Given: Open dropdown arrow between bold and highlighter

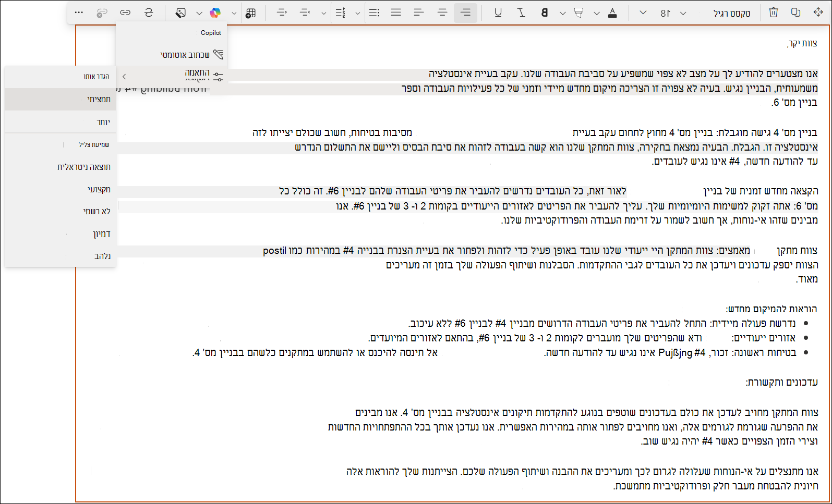Looking at the screenshot, I should pos(562,13).
